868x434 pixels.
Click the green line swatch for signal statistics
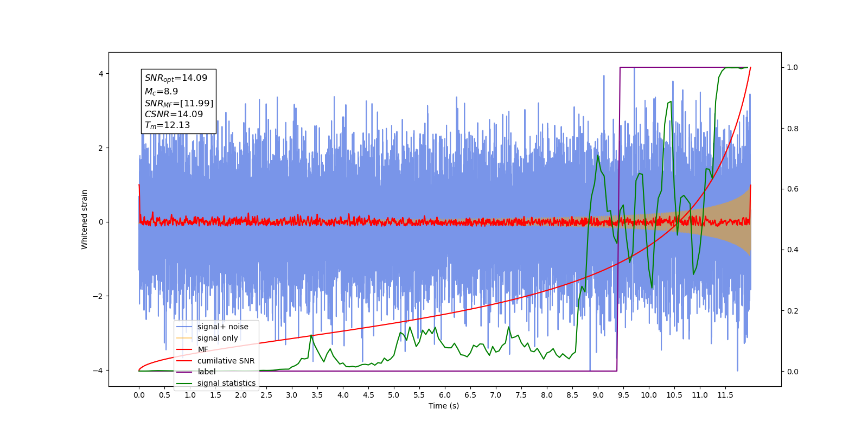coord(184,383)
